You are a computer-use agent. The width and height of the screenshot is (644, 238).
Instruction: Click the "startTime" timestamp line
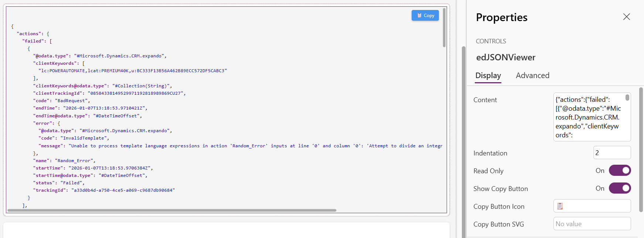click(93, 168)
